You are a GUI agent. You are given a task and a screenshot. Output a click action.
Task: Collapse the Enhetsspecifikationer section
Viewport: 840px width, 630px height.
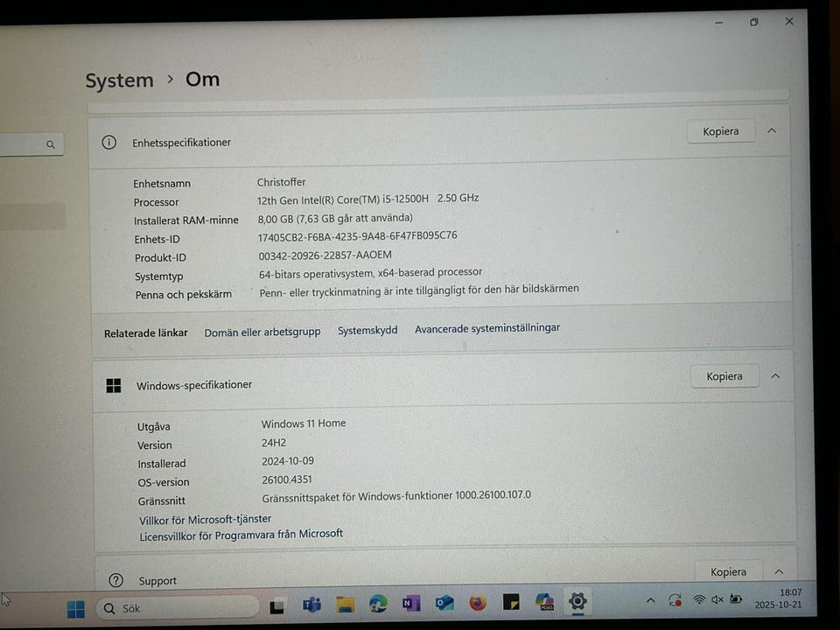point(772,130)
